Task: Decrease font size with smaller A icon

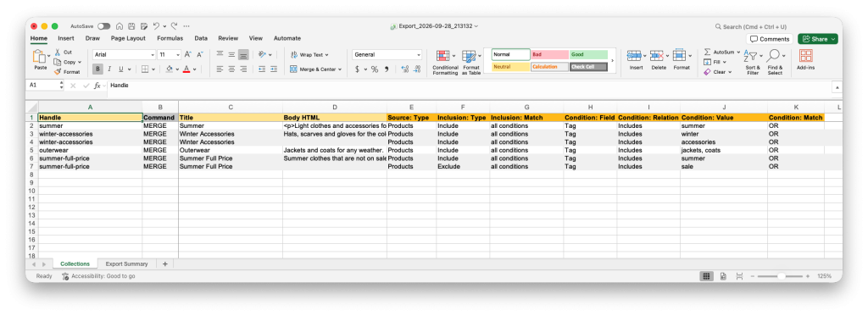Action: coord(200,55)
